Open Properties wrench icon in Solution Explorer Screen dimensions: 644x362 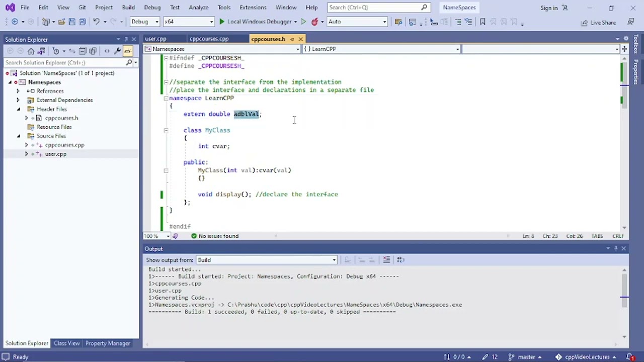(117, 51)
